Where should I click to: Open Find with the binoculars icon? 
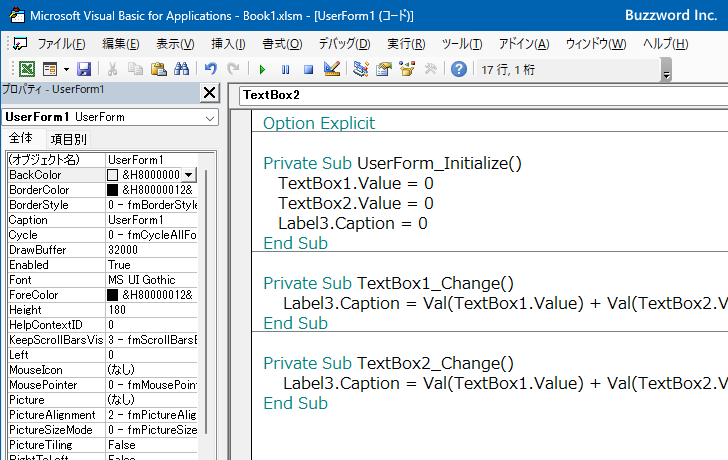click(x=182, y=69)
